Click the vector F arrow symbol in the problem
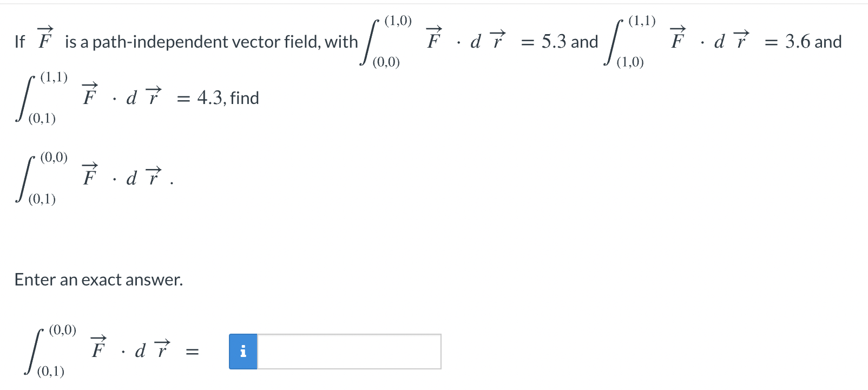Image resolution: width=868 pixels, height=390 pixels. [x=44, y=37]
